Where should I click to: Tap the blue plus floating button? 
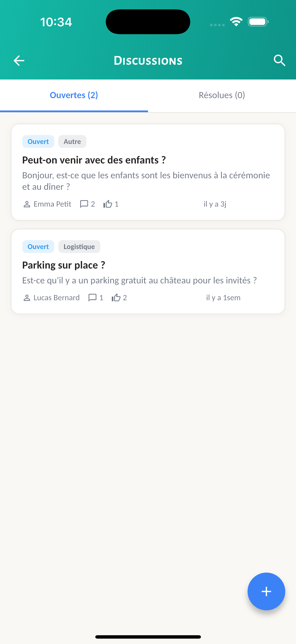[266, 591]
